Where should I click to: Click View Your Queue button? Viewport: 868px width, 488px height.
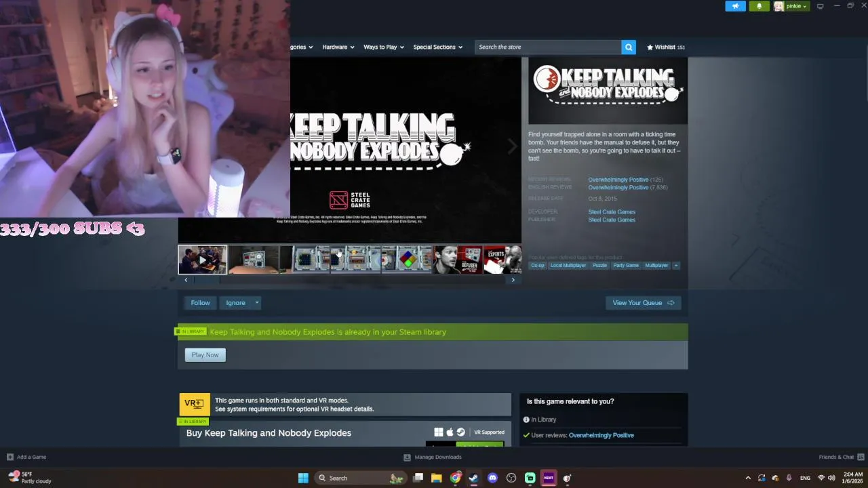tap(643, 303)
